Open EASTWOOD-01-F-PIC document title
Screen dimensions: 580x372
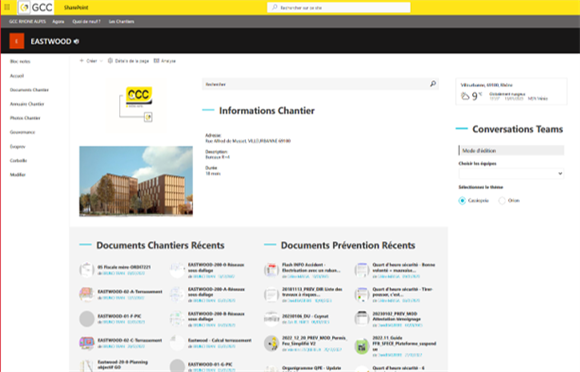click(x=119, y=316)
